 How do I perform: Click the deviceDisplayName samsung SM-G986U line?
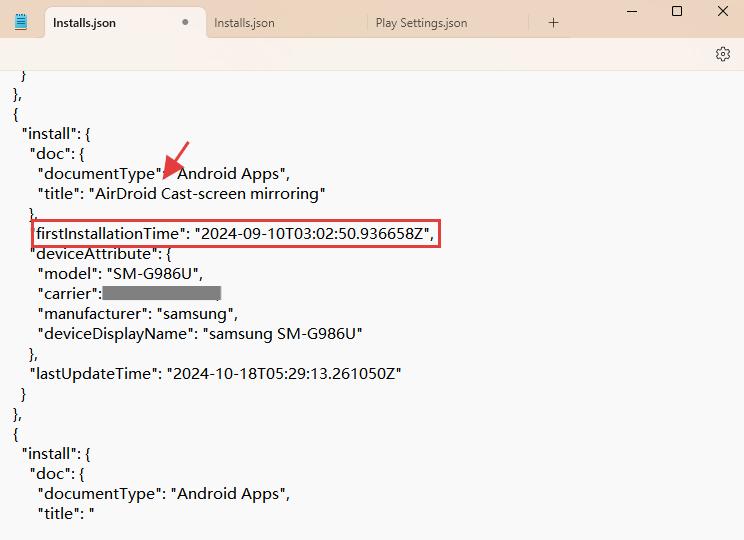pyautogui.click(x=200, y=334)
